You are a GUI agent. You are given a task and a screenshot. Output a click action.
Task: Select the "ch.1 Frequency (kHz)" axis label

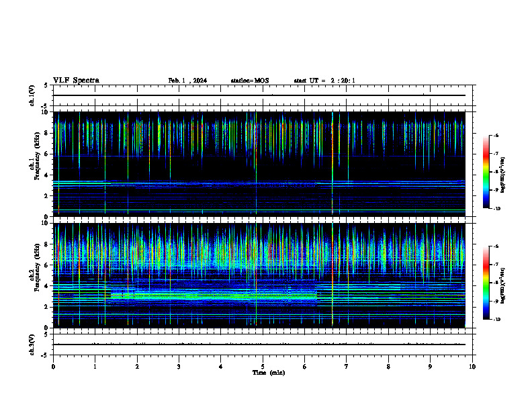pyautogui.click(x=34, y=156)
